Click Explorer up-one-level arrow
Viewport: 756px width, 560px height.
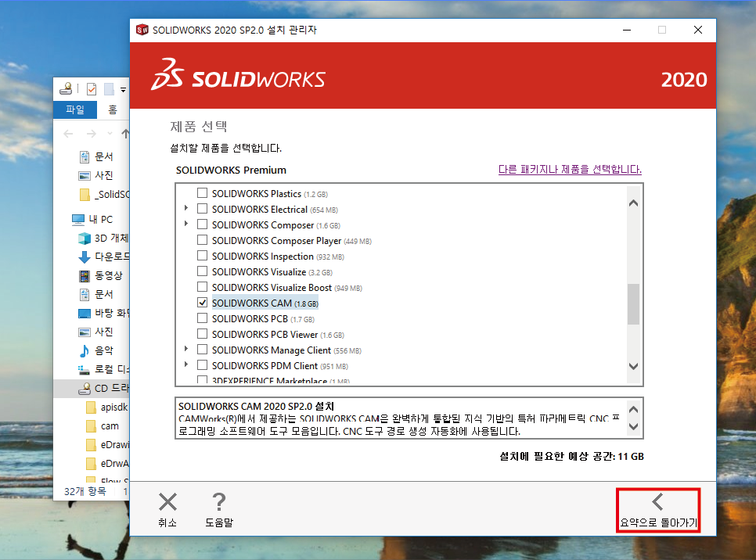(125, 134)
